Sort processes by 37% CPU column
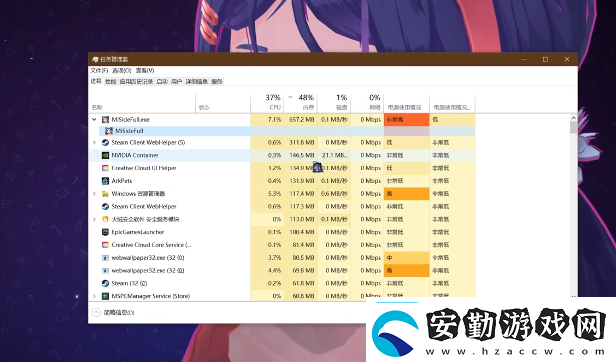 (x=267, y=103)
